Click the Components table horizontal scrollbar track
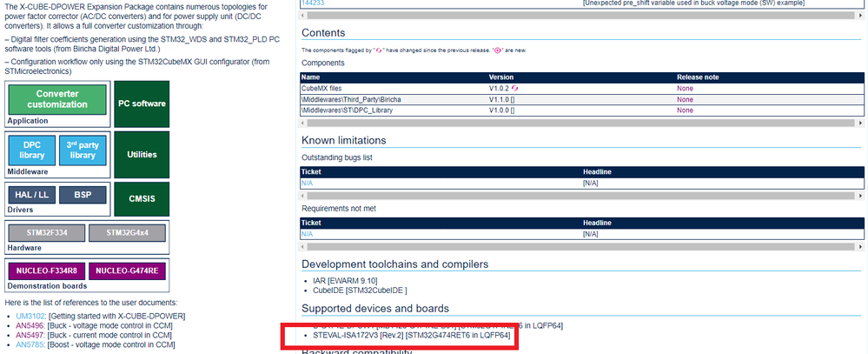868x354 pixels. coord(582,123)
